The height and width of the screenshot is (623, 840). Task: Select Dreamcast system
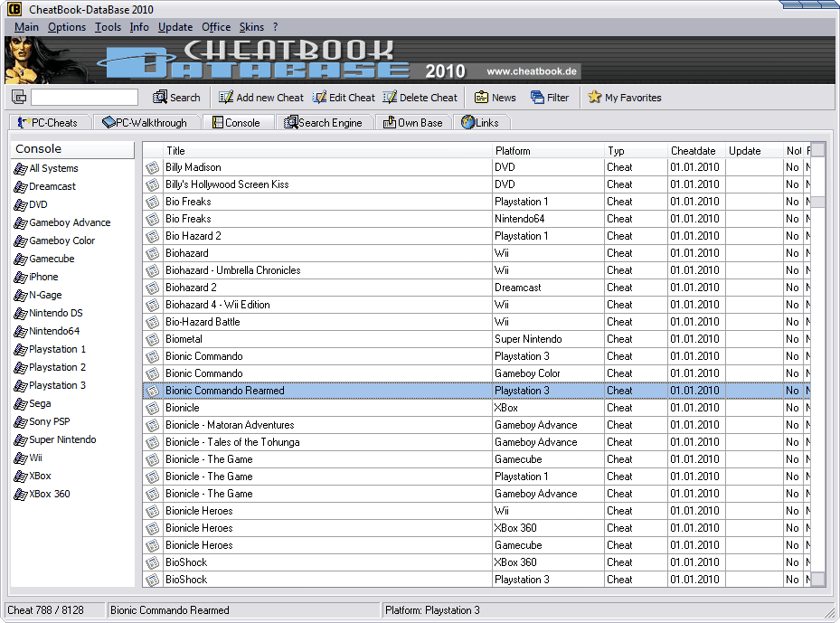(x=45, y=186)
